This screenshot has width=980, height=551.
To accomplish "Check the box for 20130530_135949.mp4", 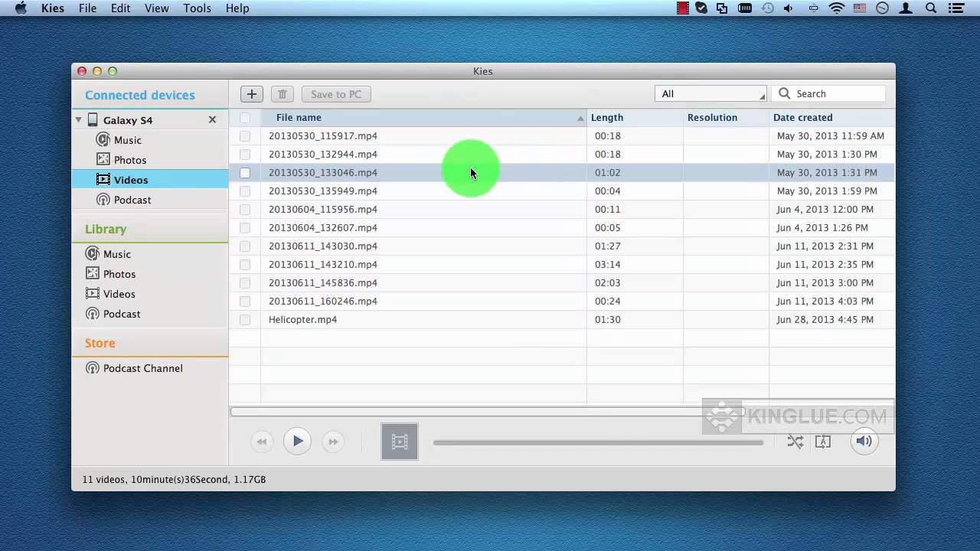I will pyautogui.click(x=245, y=191).
